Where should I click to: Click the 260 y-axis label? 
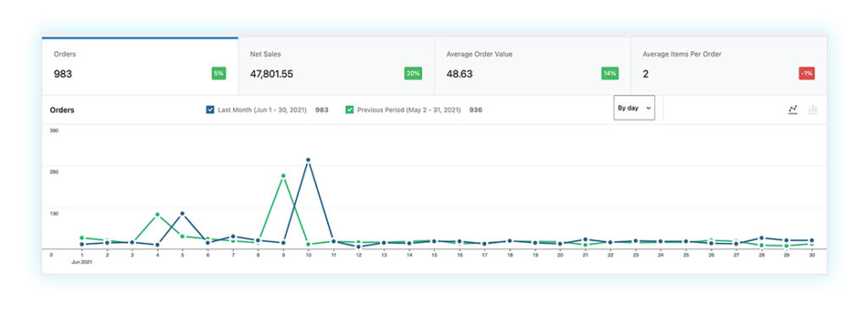[54, 172]
